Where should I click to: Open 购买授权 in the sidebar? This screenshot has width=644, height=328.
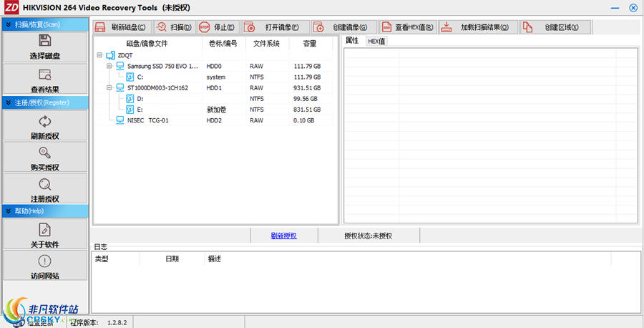[45, 158]
